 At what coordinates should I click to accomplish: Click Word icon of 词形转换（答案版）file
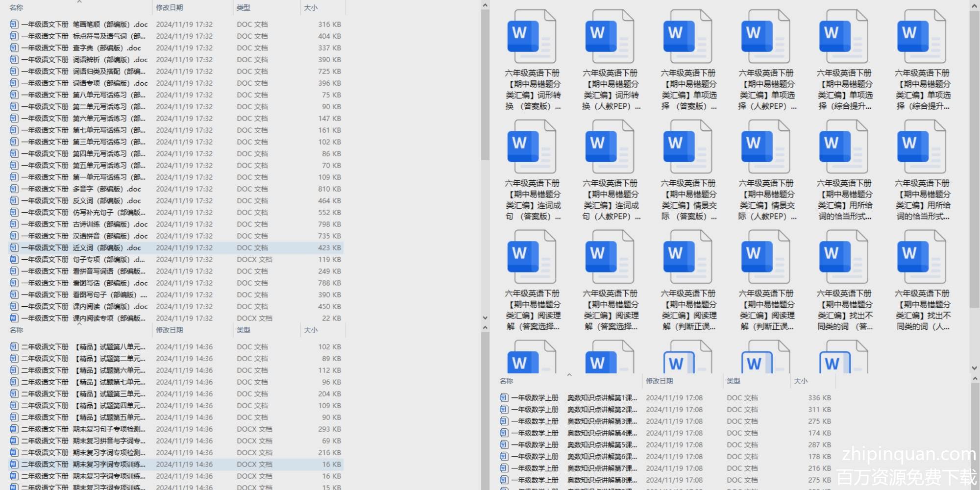(531, 37)
